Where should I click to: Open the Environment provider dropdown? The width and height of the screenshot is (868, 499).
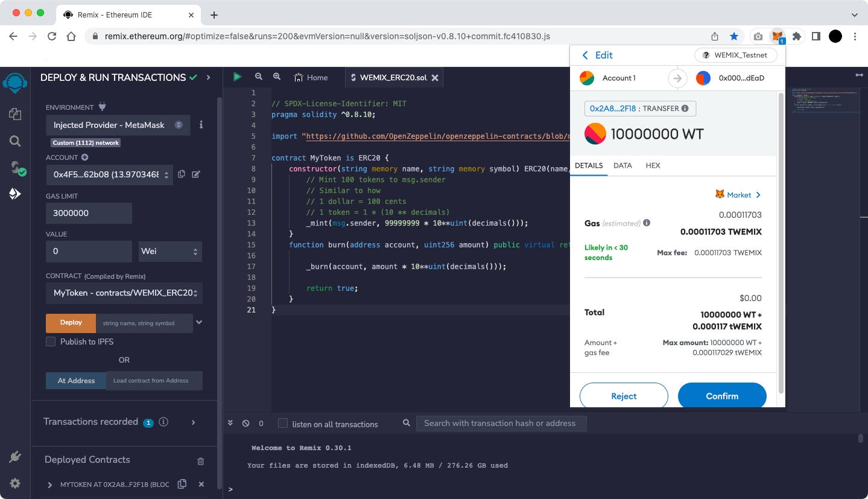[118, 125]
